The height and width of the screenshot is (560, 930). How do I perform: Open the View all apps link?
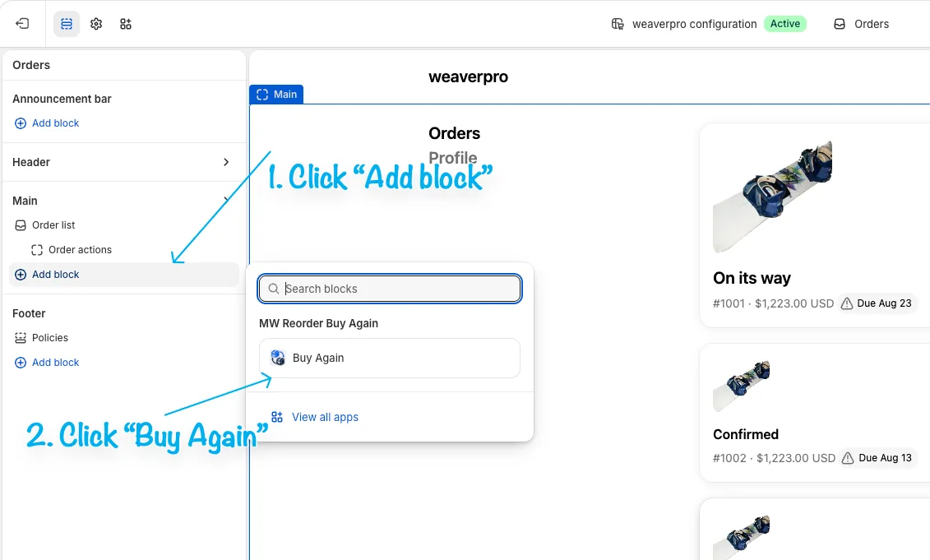click(325, 417)
